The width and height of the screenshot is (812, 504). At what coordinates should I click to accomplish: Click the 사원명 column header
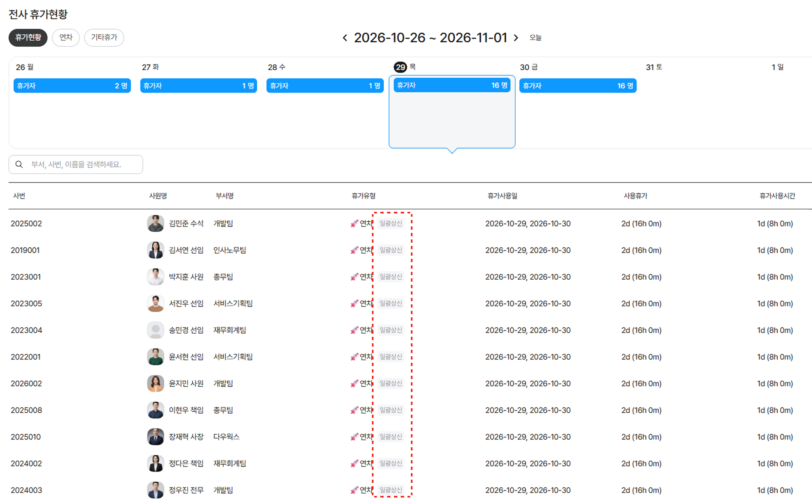coord(158,196)
